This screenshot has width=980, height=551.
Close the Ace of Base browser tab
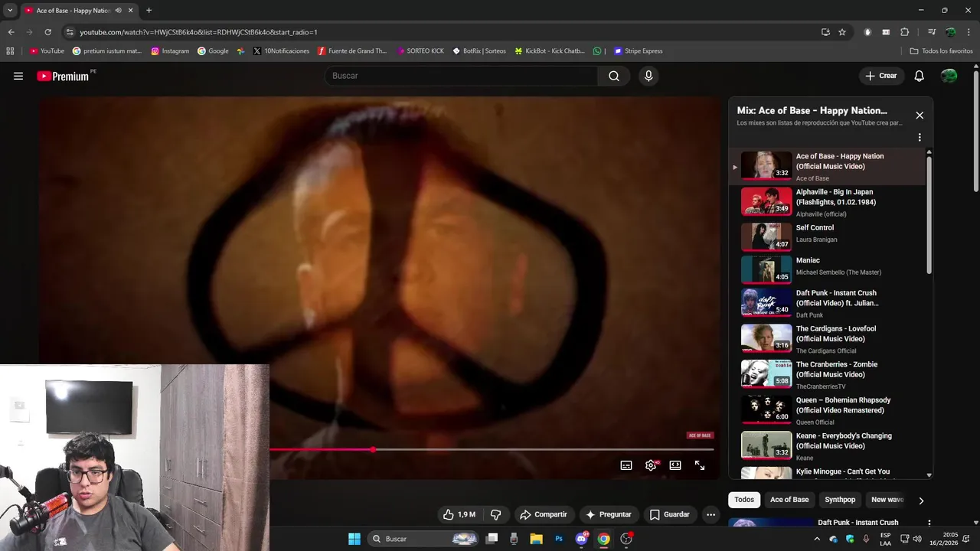tap(131, 11)
